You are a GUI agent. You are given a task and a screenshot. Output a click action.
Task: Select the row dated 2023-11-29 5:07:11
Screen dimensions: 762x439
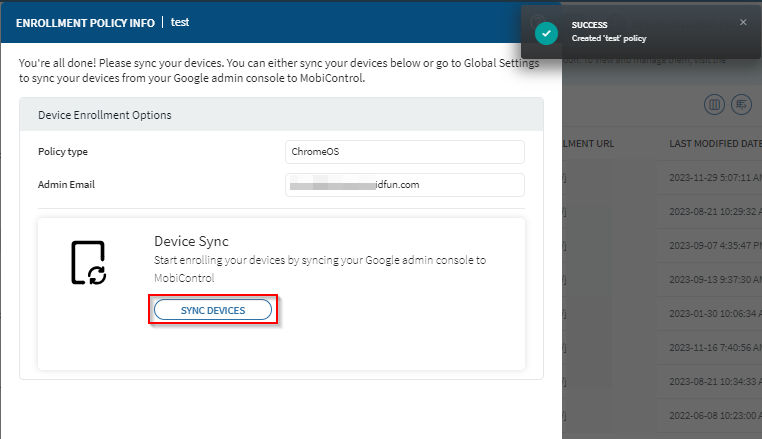pos(714,178)
